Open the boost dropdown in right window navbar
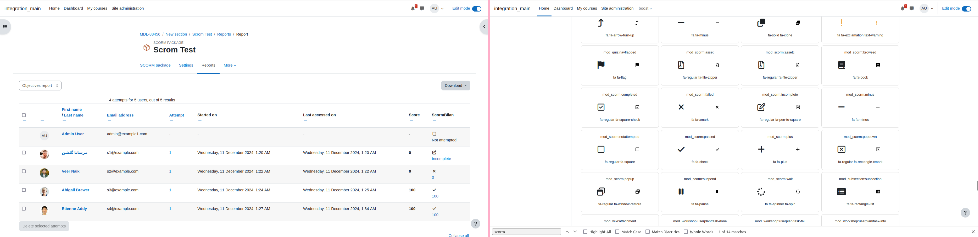This screenshot has height=237, width=980. click(645, 8)
